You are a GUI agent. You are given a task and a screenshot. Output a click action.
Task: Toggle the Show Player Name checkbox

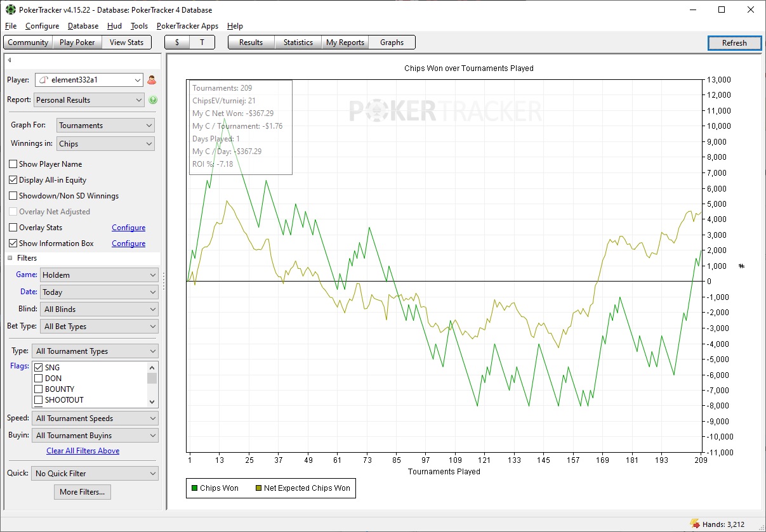point(13,164)
